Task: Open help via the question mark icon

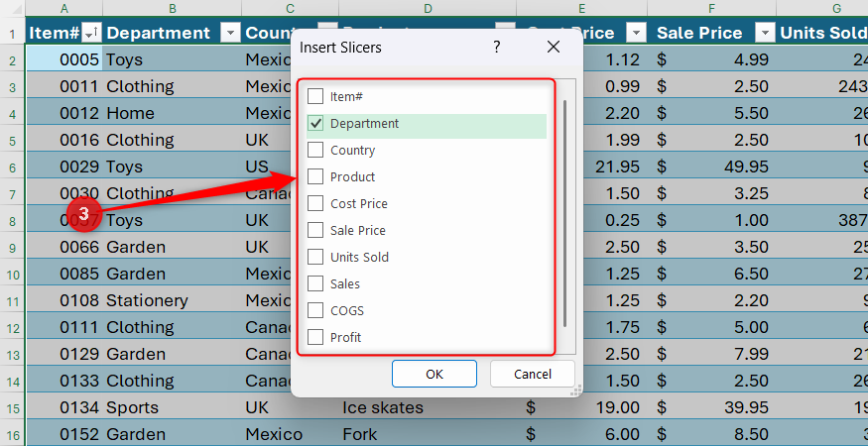Action: tap(497, 47)
